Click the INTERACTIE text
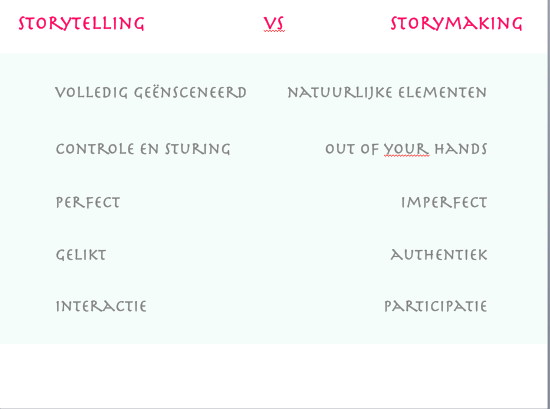This screenshot has height=409, width=550. pos(101,306)
